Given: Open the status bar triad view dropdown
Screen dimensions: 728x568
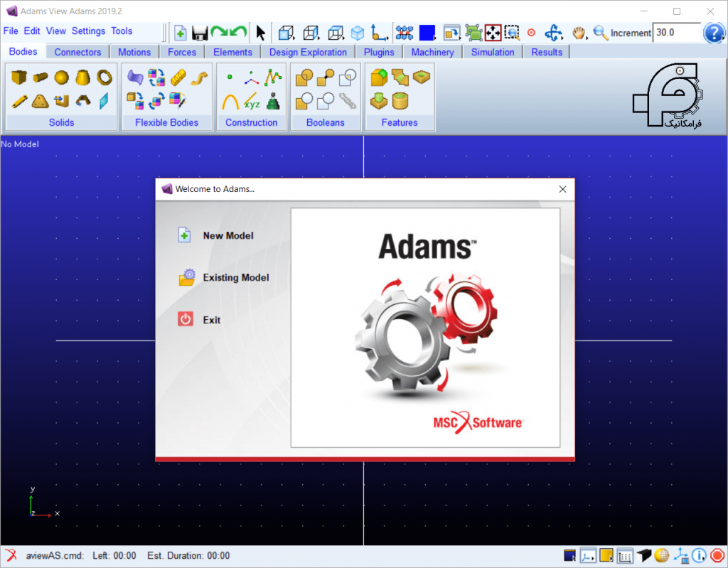Looking at the screenshot, I should [588, 555].
